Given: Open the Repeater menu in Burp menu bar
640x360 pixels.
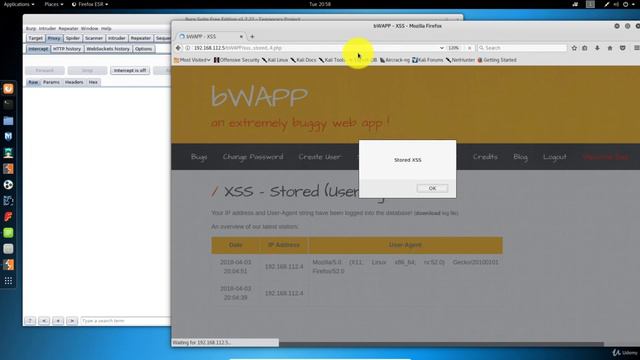Looking at the screenshot, I should coord(68,29).
